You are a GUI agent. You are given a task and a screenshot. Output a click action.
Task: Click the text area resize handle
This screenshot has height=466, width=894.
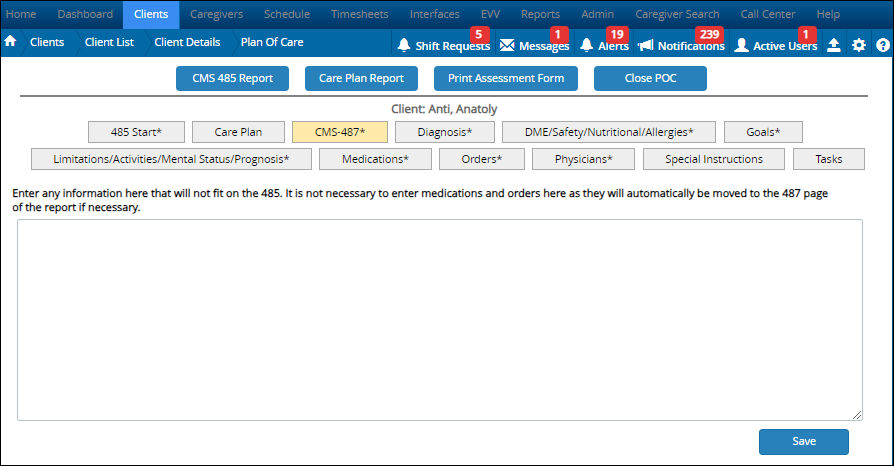coord(857,415)
